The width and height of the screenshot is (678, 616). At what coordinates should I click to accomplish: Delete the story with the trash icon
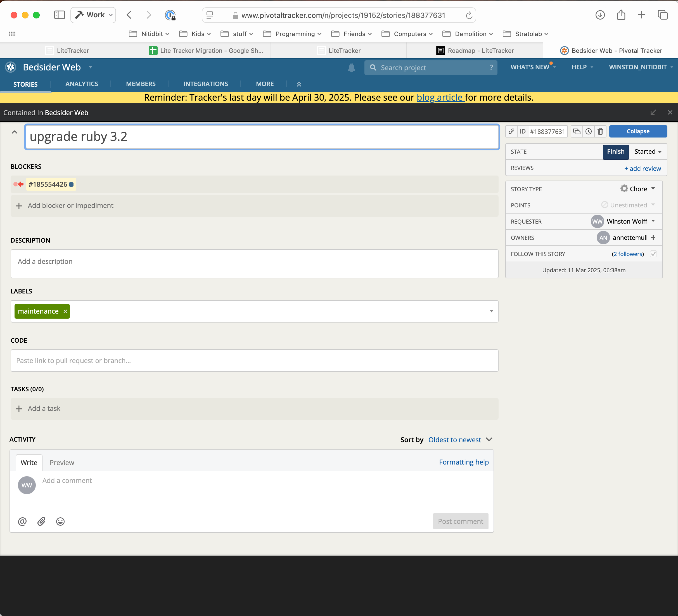pyautogui.click(x=600, y=131)
